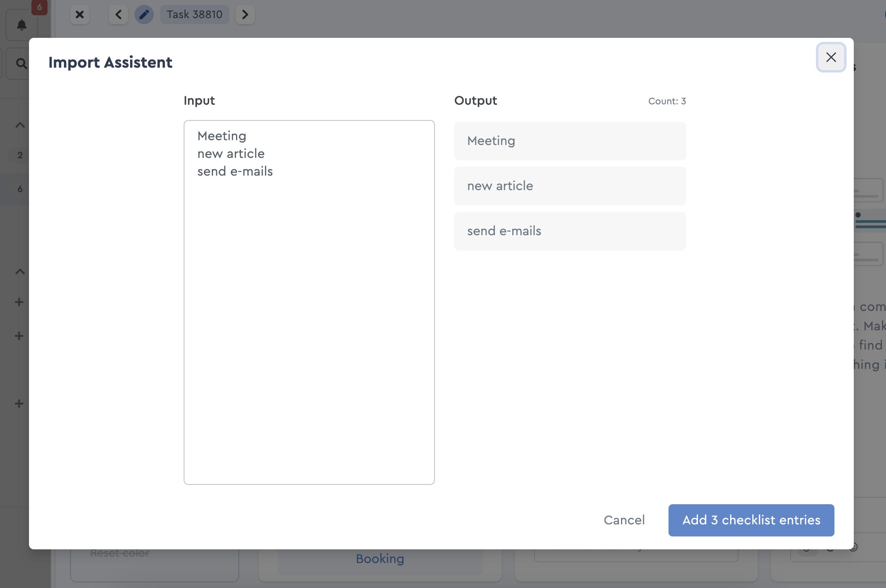Close the task view with the X icon
The height and width of the screenshot is (588, 886).
click(80, 14)
